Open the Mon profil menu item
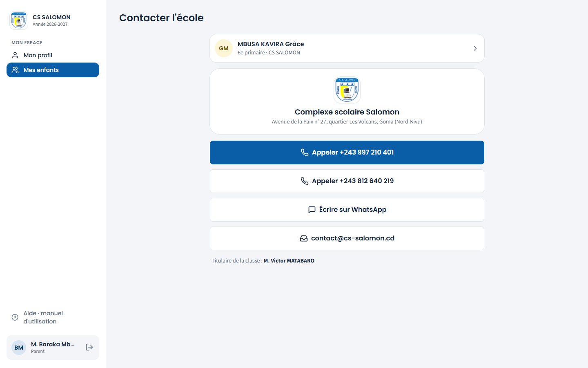This screenshot has width=588, height=368. pos(53,55)
